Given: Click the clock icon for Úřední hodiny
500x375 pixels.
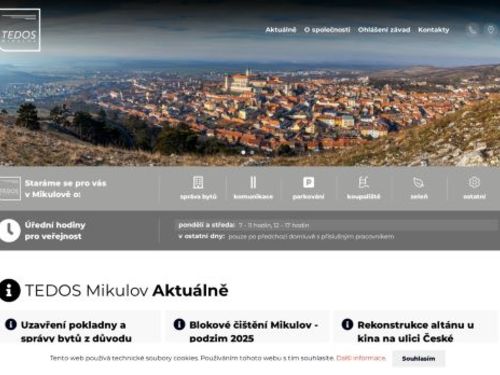Looking at the screenshot, I should pos(10,230).
